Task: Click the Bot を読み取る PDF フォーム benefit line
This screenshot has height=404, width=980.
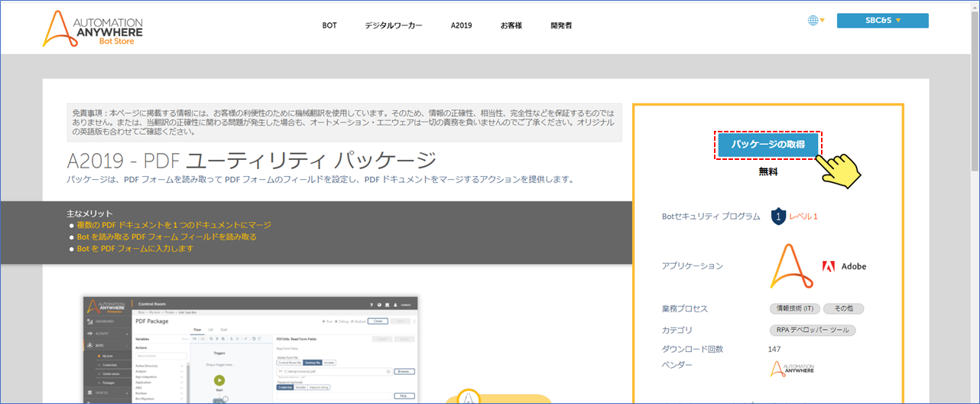Action: [167, 236]
